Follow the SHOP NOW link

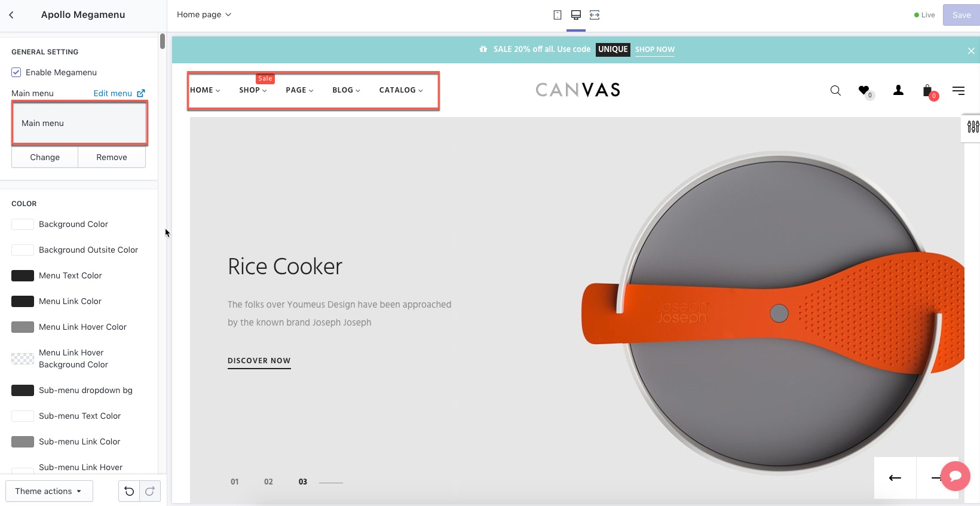click(655, 50)
